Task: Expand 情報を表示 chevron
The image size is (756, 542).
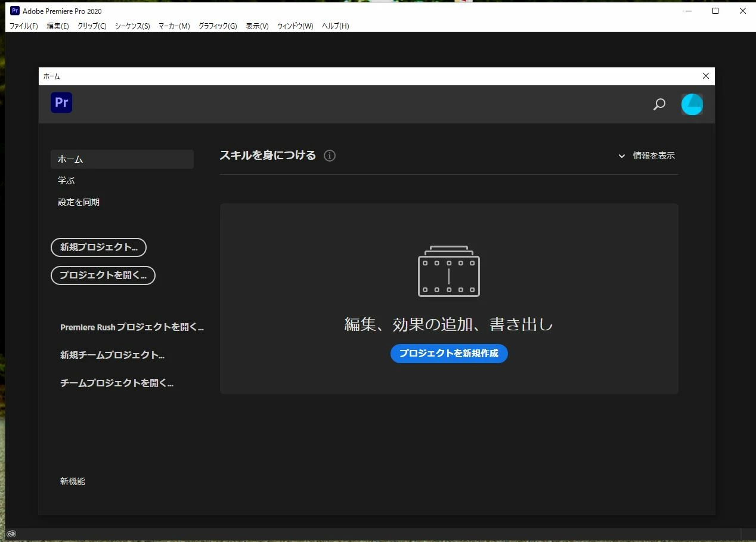Action: pos(622,156)
